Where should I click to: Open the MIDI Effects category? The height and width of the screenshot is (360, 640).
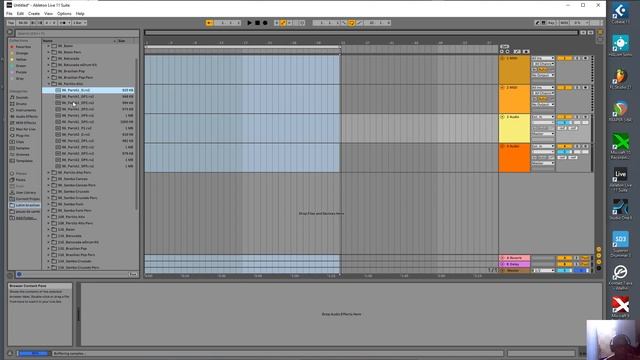pos(26,123)
